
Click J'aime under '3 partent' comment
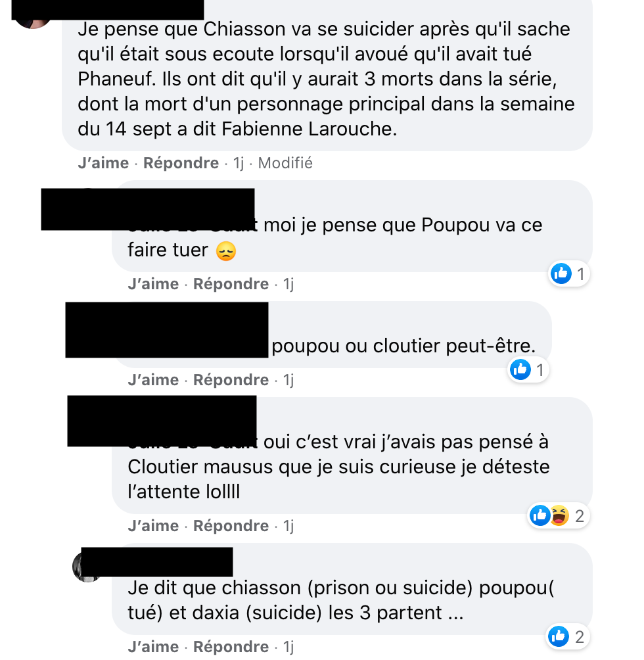(154, 647)
